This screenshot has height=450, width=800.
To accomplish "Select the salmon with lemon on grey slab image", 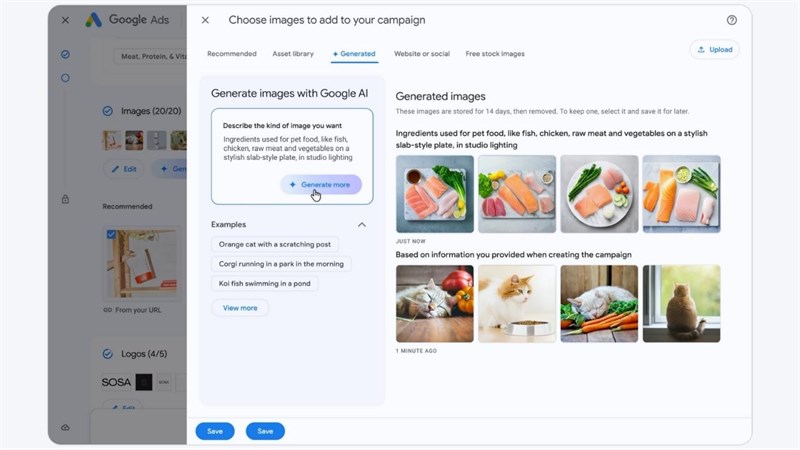I will pyautogui.click(x=517, y=194).
